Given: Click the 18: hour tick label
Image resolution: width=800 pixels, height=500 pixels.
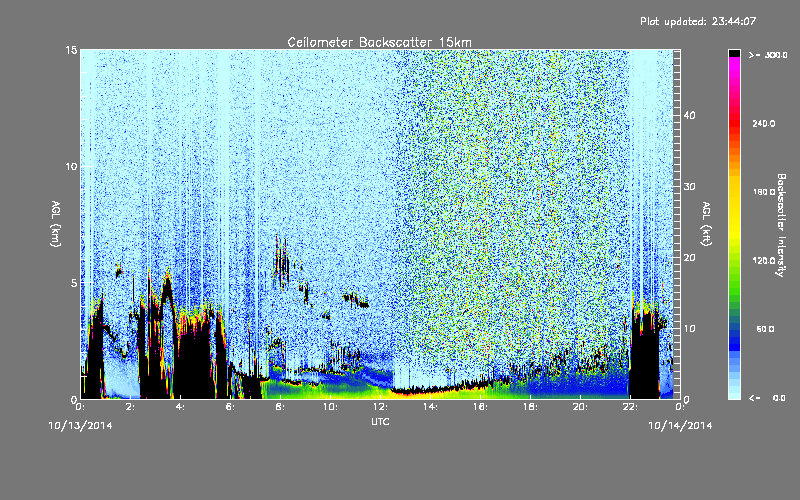Looking at the screenshot, I should 530,407.
